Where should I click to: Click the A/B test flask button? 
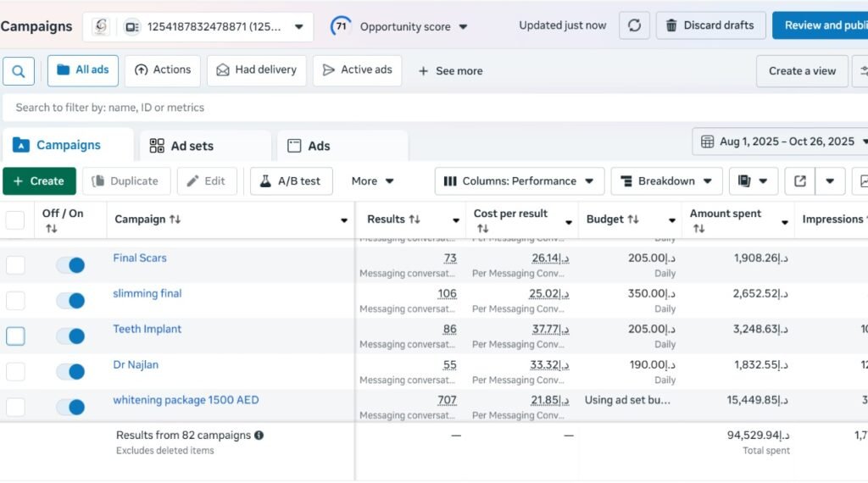(291, 181)
